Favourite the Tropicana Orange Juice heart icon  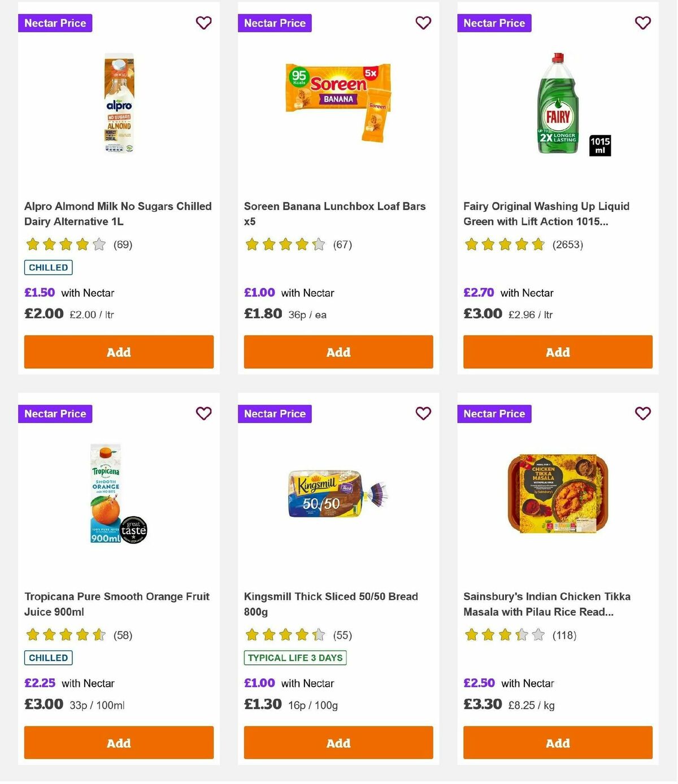(x=203, y=413)
